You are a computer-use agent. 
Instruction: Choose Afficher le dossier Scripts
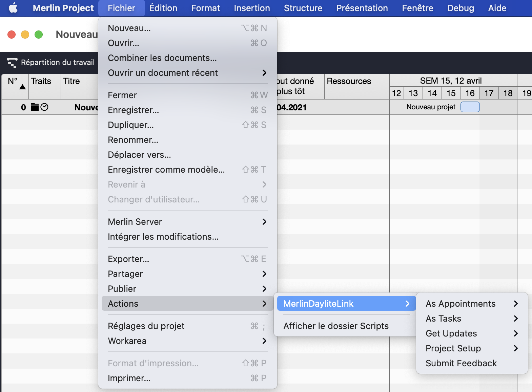pyautogui.click(x=336, y=326)
